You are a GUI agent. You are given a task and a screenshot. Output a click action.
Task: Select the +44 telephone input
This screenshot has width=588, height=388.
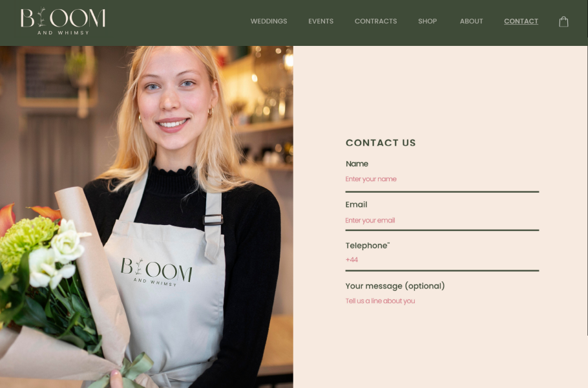pos(442,260)
